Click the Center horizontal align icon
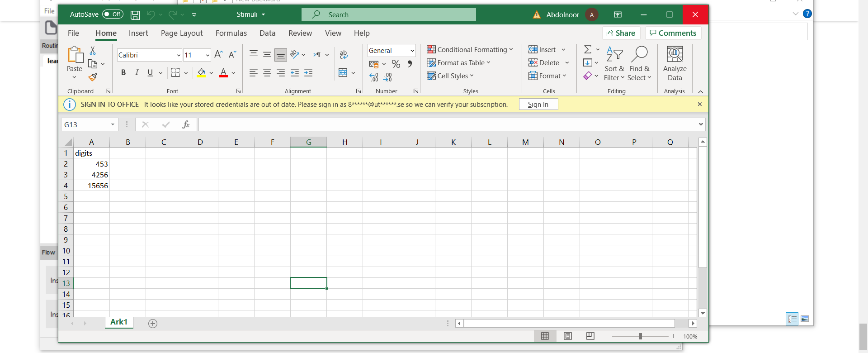 coord(267,72)
